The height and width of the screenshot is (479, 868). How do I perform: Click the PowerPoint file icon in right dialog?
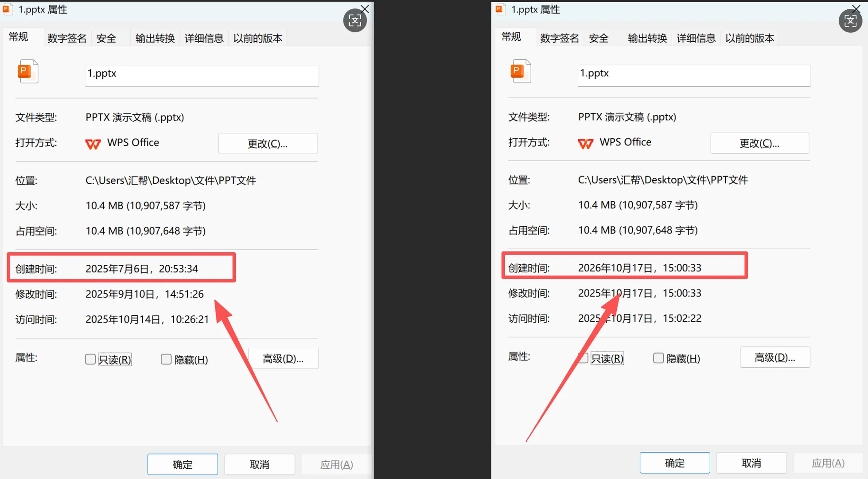(x=520, y=71)
